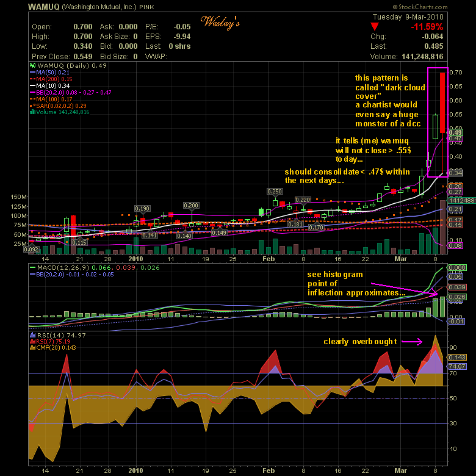Click the Bid Size field
The height and width of the screenshot is (476, 476).
pos(119,57)
